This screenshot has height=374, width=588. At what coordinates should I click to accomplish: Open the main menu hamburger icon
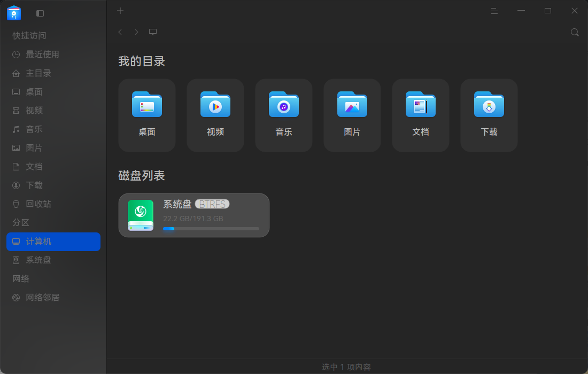click(x=494, y=11)
